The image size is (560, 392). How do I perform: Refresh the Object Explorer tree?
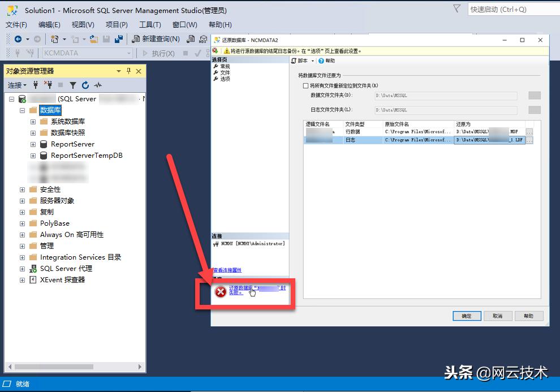(85, 84)
